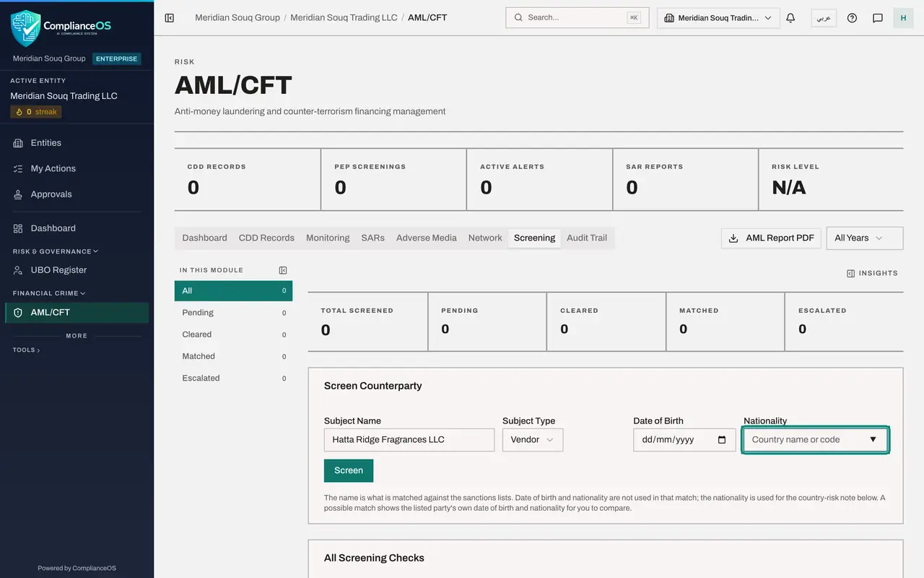This screenshot has height=578, width=924.
Task: Click the CDD Records stat card
Action: pyautogui.click(x=248, y=179)
